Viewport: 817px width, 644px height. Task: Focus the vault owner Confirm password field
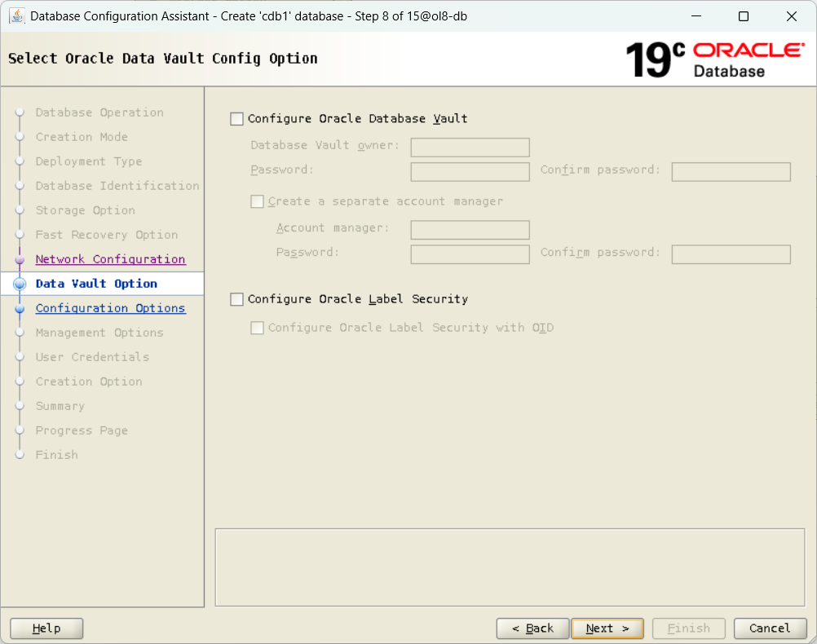coord(731,172)
